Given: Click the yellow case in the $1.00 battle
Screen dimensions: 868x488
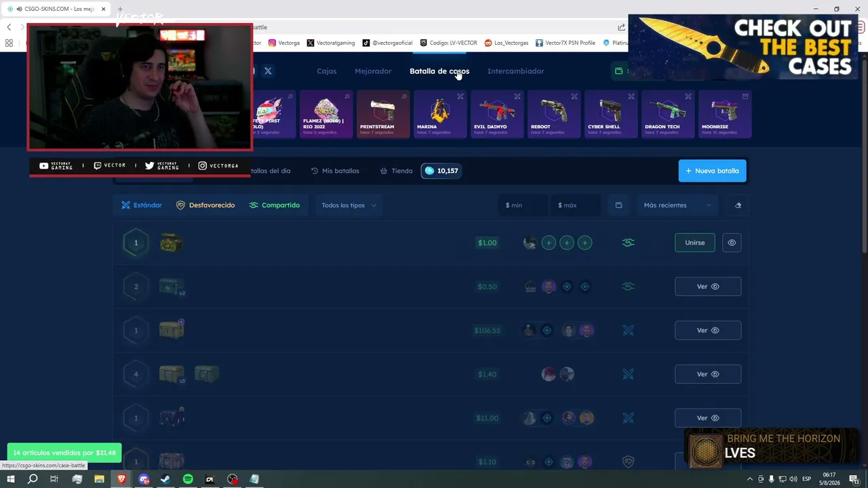Looking at the screenshot, I should (172, 243).
